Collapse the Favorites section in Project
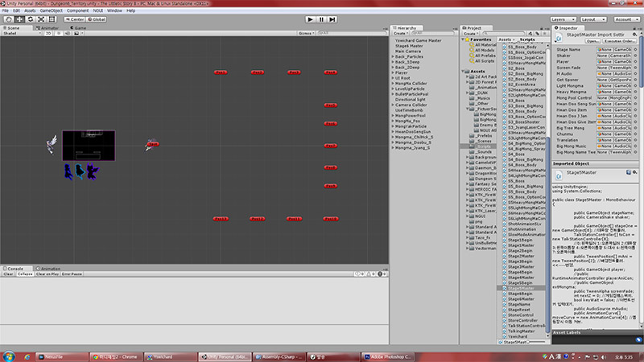644x362 pixels. (463, 39)
